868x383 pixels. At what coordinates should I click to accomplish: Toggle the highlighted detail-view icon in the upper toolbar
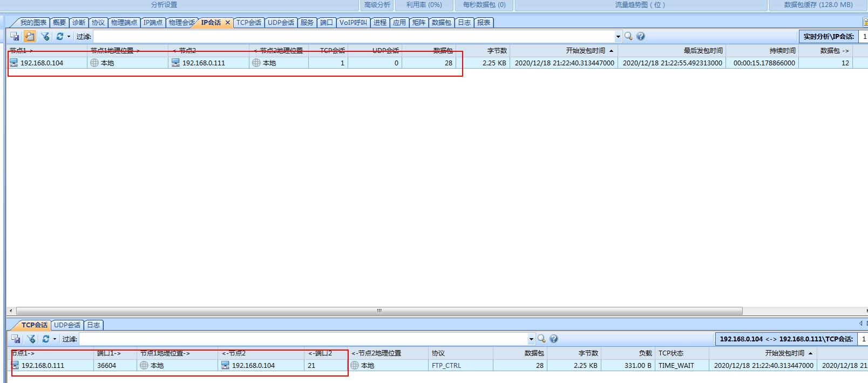pyautogui.click(x=30, y=36)
